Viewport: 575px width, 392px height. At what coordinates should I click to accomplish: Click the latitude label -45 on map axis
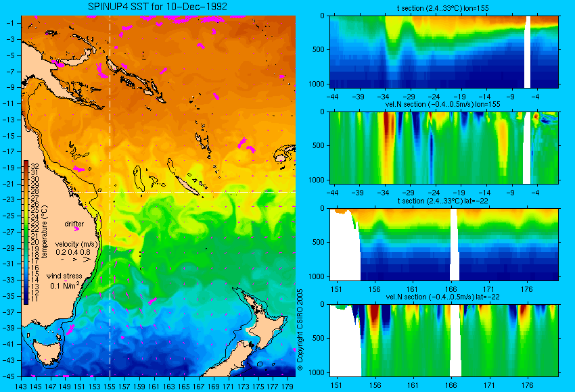(x=9, y=376)
